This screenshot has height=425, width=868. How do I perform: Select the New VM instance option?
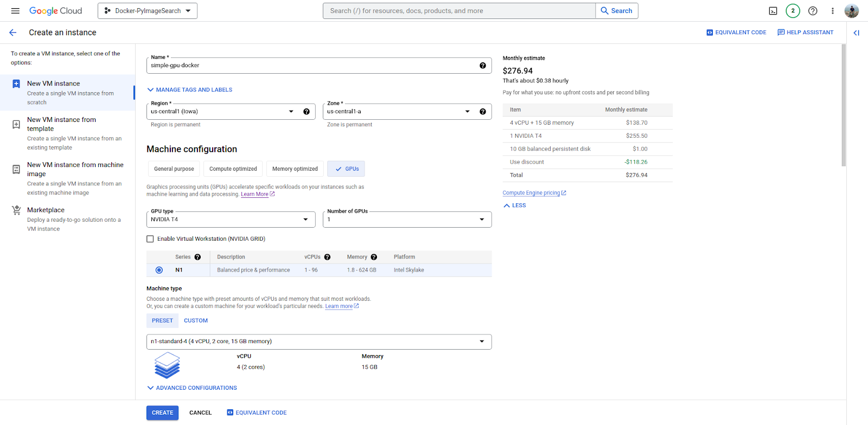click(67, 93)
